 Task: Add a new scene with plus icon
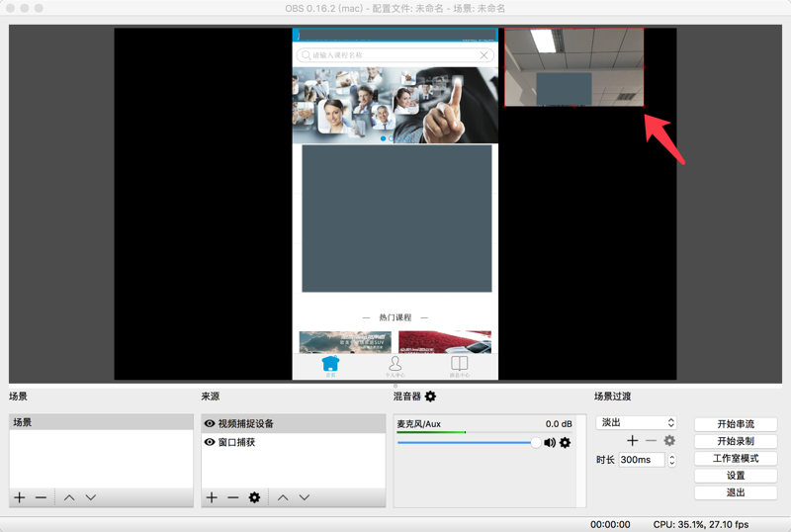pos(20,497)
